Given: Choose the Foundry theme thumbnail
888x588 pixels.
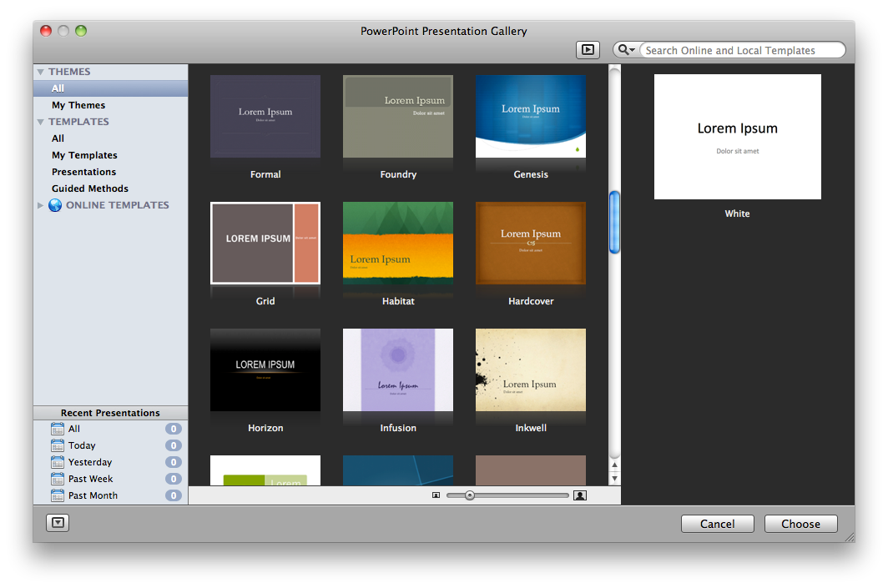Looking at the screenshot, I should [x=398, y=117].
